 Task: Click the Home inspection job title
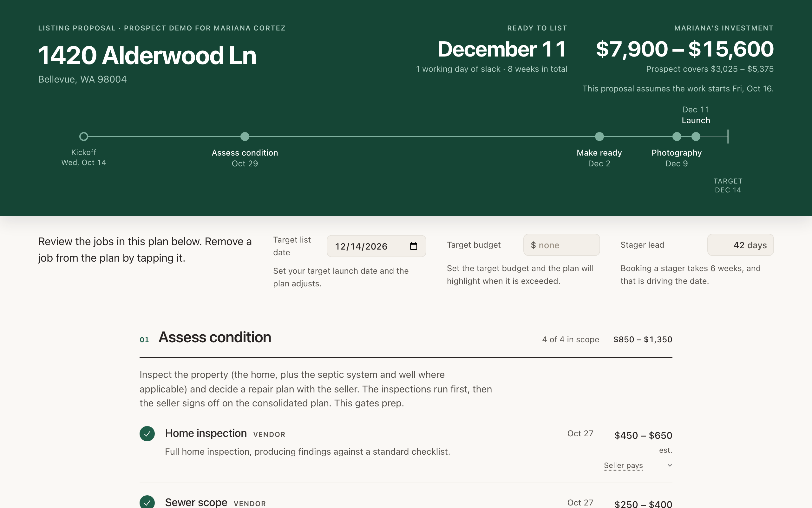pyautogui.click(x=206, y=433)
